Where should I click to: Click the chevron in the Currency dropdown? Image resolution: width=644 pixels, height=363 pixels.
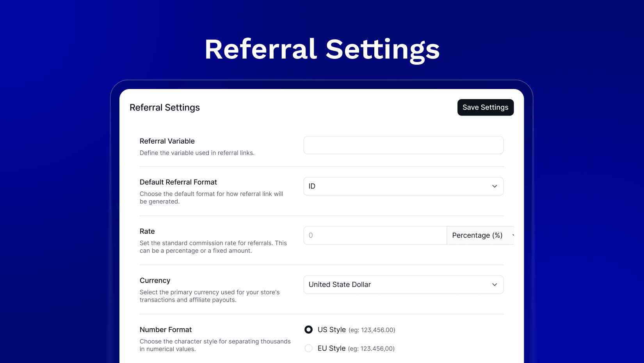point(495,285)
